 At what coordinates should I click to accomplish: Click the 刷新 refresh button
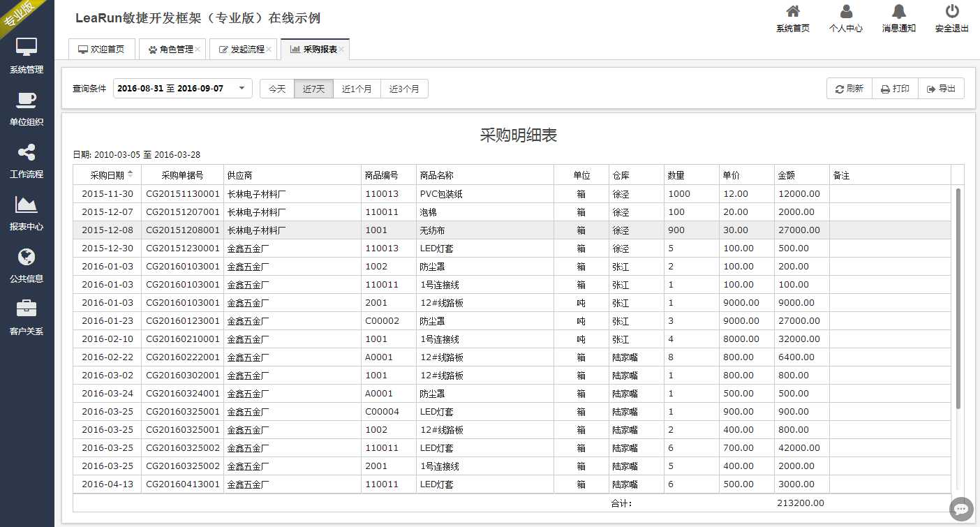click(849, 89)
